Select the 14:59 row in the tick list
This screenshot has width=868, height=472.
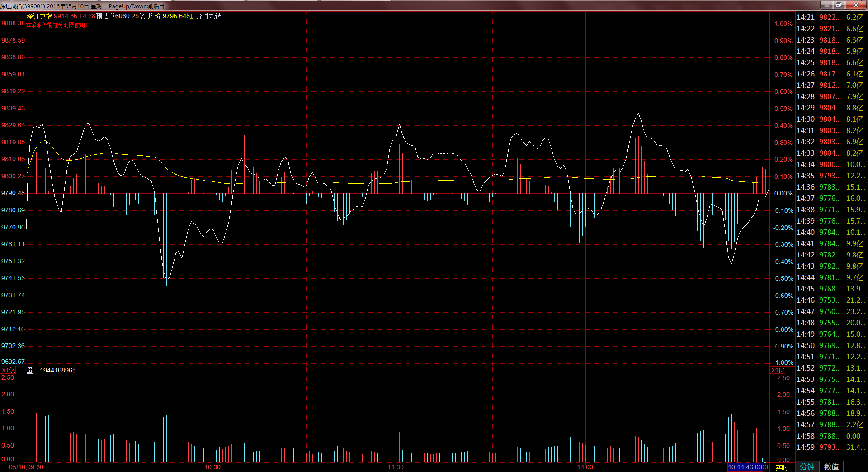pos(830,447)
